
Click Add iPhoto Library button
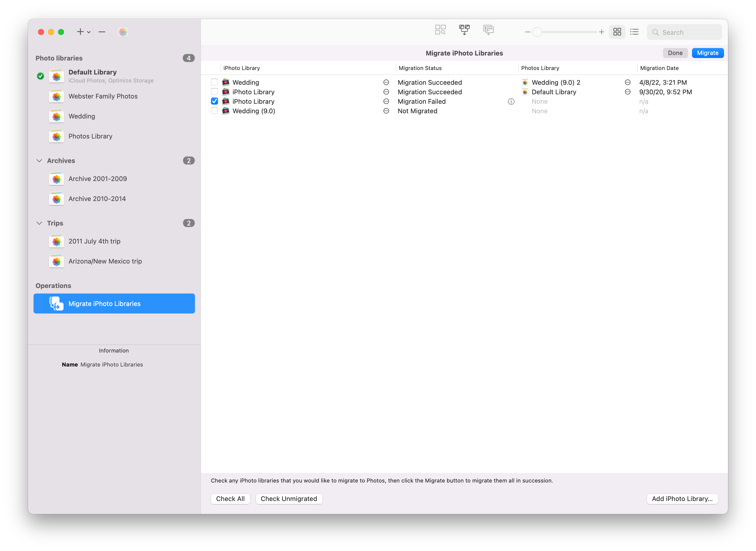(x=682, y=499)
